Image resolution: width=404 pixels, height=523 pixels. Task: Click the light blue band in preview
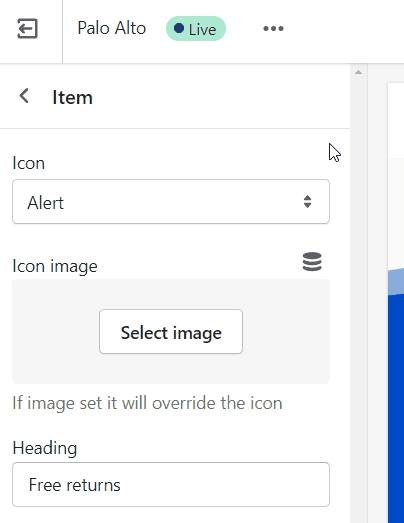pyautogui.click(x=396, y=282)
